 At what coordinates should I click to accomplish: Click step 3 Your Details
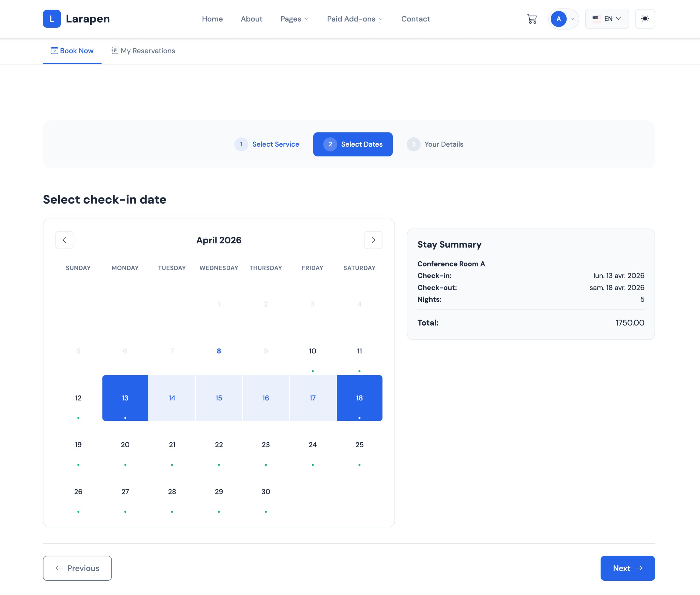pyautogui.click(x=435, y=144)
